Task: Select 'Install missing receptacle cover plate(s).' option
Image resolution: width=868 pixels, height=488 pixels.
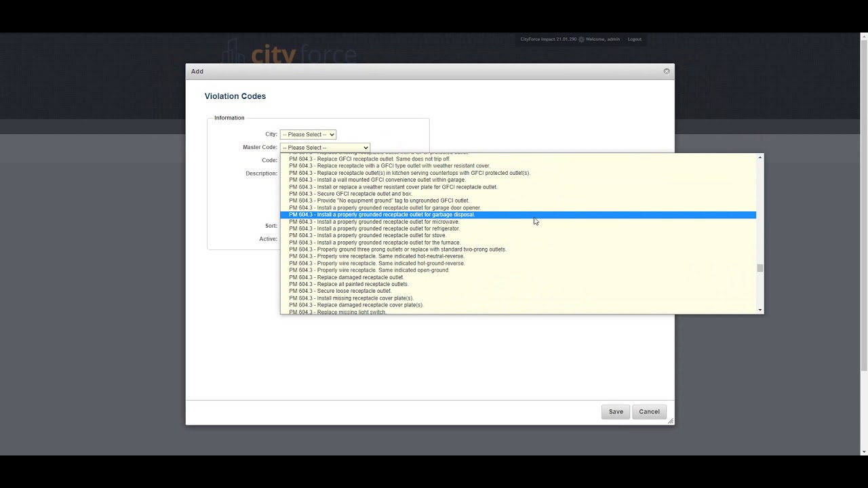Action: click(x=518, y=298)
